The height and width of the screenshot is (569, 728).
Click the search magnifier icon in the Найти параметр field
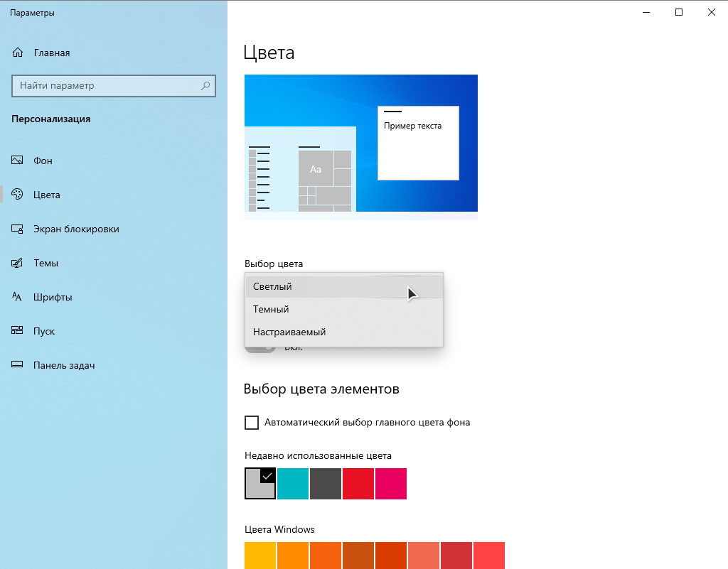point(205,86)
